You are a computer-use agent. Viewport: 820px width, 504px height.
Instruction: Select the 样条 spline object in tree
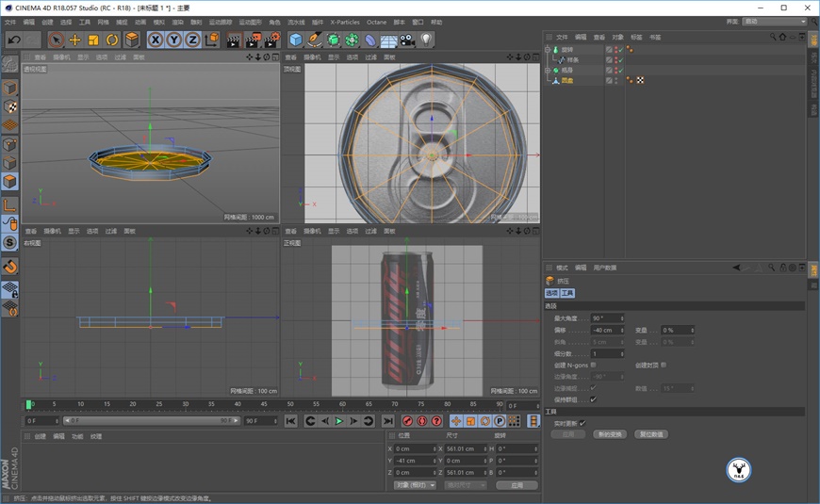[x=573, y=60]
